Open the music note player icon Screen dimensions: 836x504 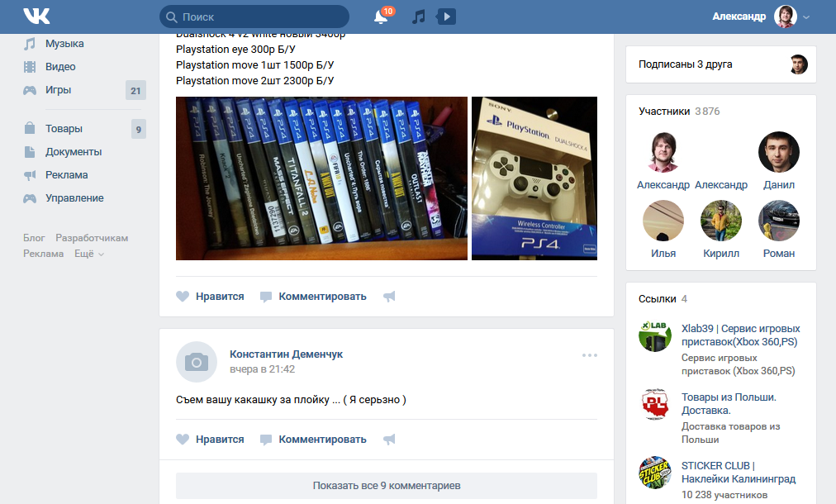419,17
